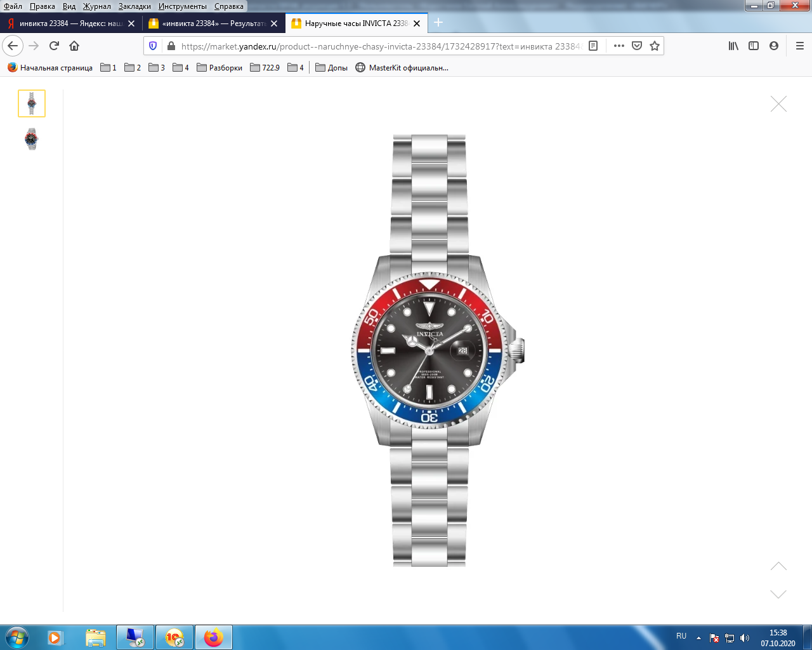This screenshot has height=650, width=812.
Task: Open the clock showing 15:38
Action: tap(778, 638)
